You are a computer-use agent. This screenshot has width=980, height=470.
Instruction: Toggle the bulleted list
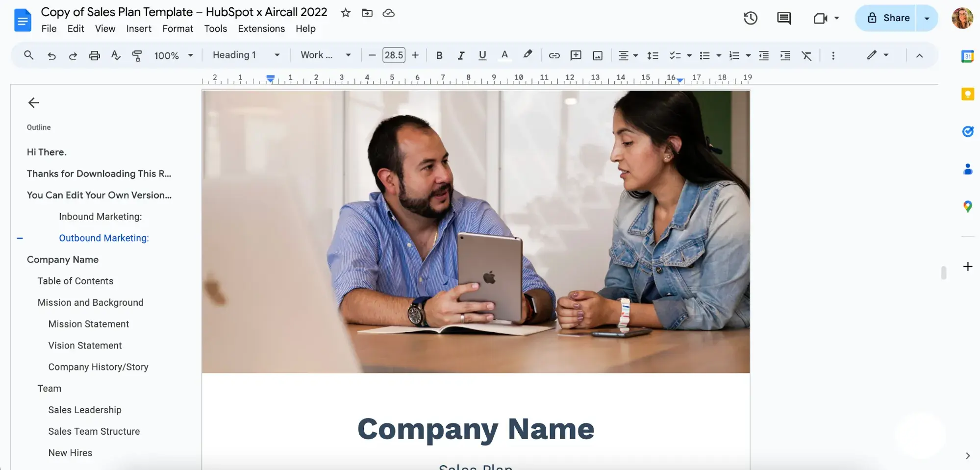704,55
